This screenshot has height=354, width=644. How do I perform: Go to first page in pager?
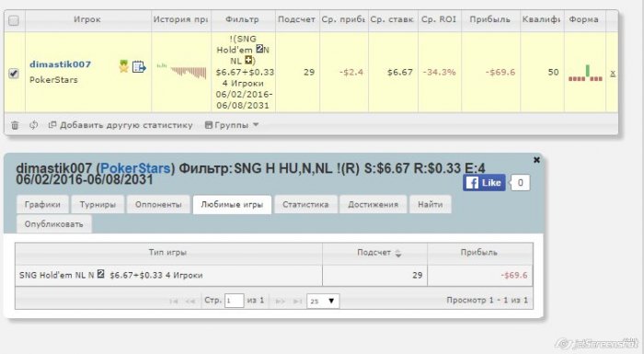(x=173, y=302)
